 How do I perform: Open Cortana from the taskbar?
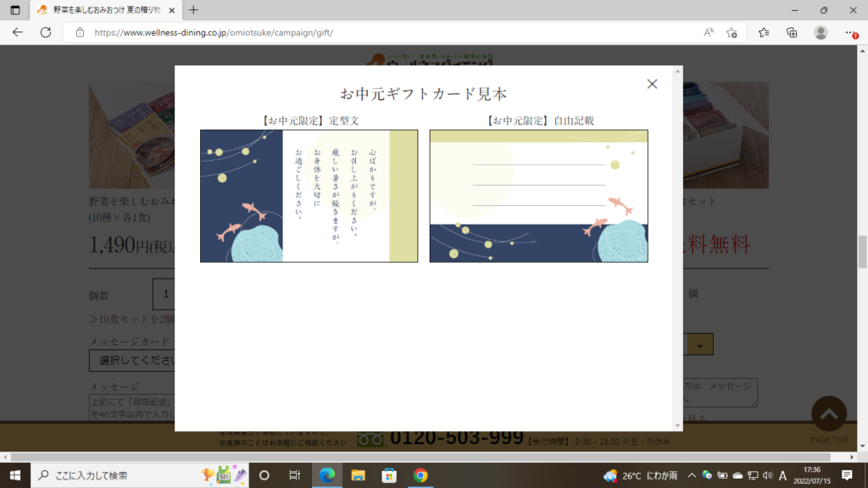(264, 475)
